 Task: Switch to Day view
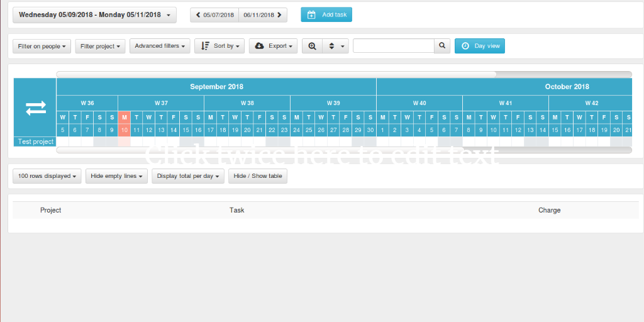[x=480, y=46]
